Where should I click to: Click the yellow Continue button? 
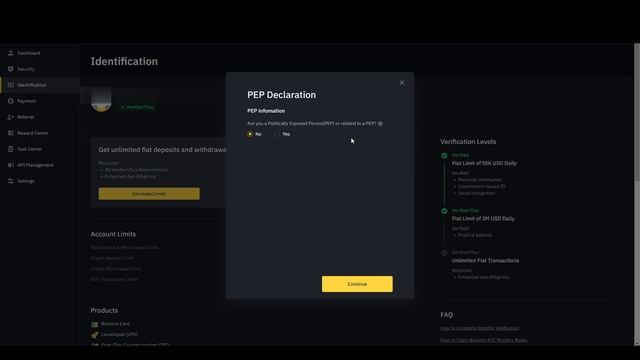tap(357, 284)
